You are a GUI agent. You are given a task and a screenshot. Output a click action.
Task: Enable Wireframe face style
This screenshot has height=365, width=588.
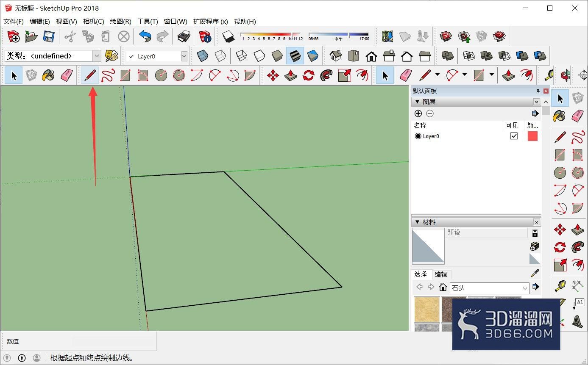pos(241,56)
